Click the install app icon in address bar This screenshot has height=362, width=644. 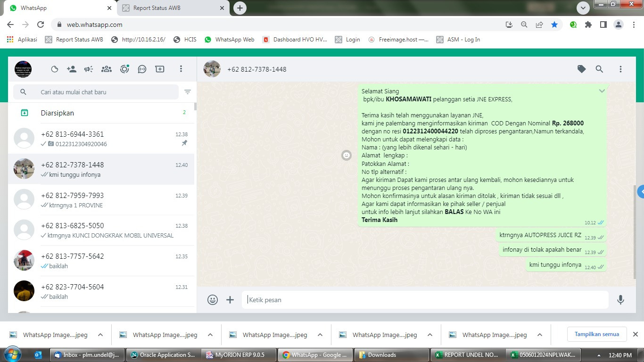pos(509,25)
